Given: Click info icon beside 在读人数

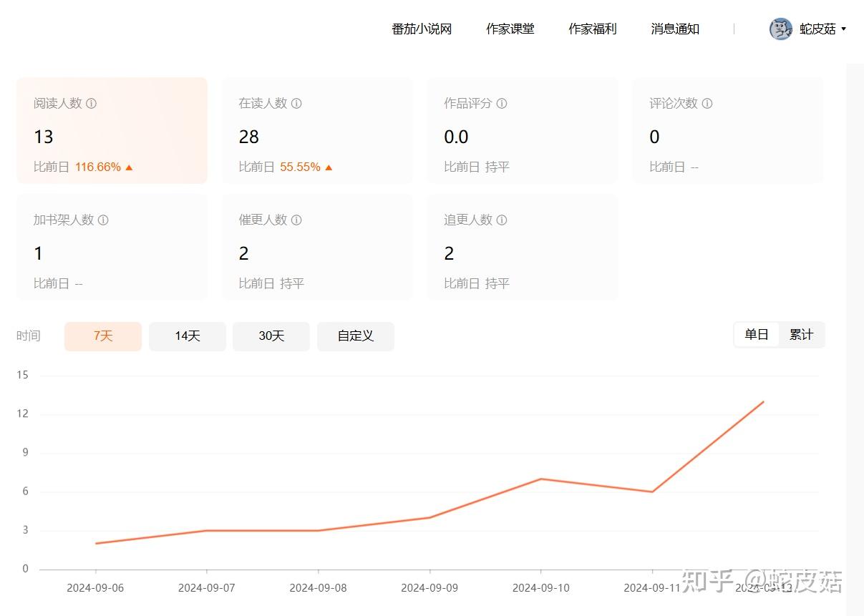Looking at the screenshot, I should click(x=296, y=103).
